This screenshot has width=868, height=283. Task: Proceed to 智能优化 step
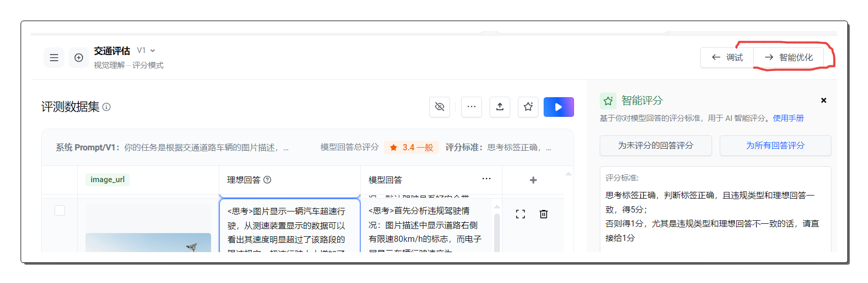point(788,57)
